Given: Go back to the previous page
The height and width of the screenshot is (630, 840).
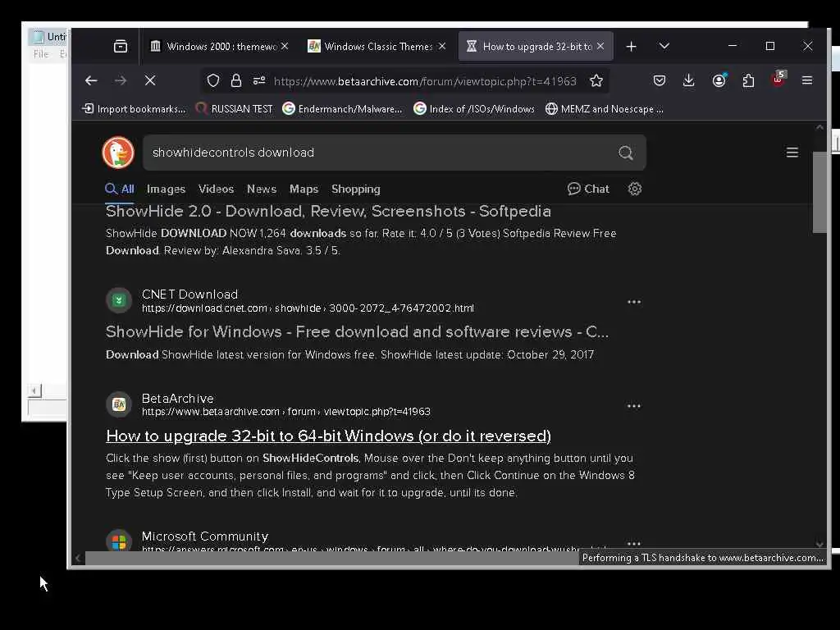Looking at the screenshot, I should [91, 80].
